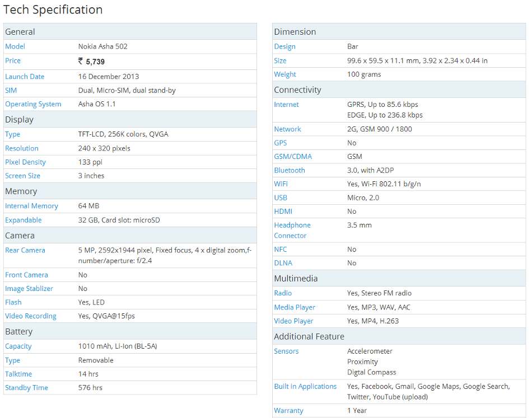Click the GPS label link

pos(281,143)
